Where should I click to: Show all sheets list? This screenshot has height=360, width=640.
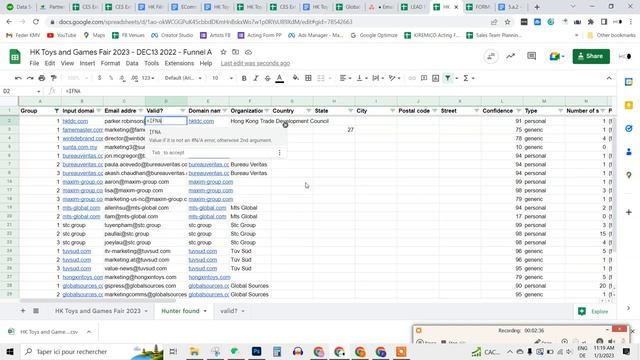coord(36,311)
